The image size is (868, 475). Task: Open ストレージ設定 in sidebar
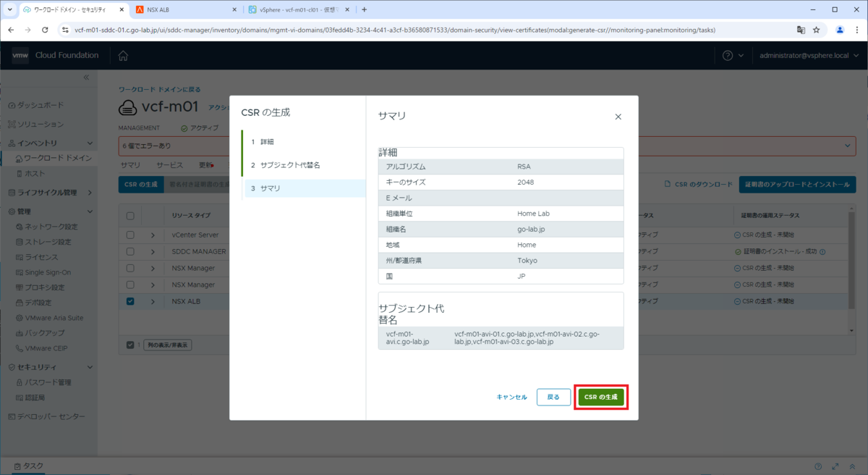click(x=48, y=242)
